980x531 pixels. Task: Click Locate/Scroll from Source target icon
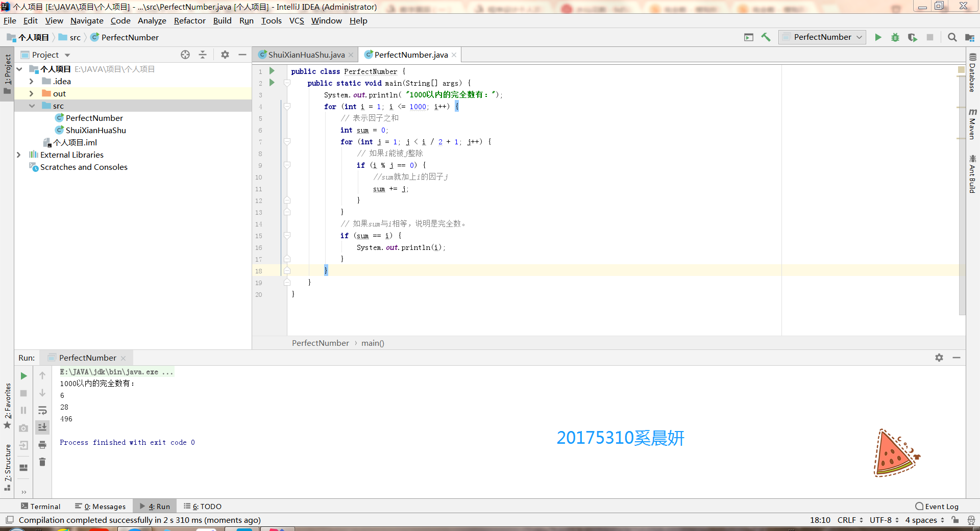click(185, 55)
